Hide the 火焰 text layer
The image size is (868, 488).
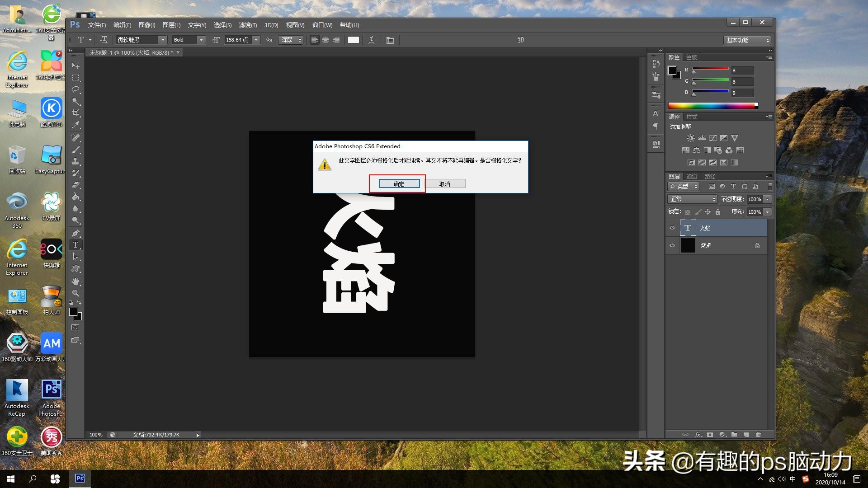672,228
